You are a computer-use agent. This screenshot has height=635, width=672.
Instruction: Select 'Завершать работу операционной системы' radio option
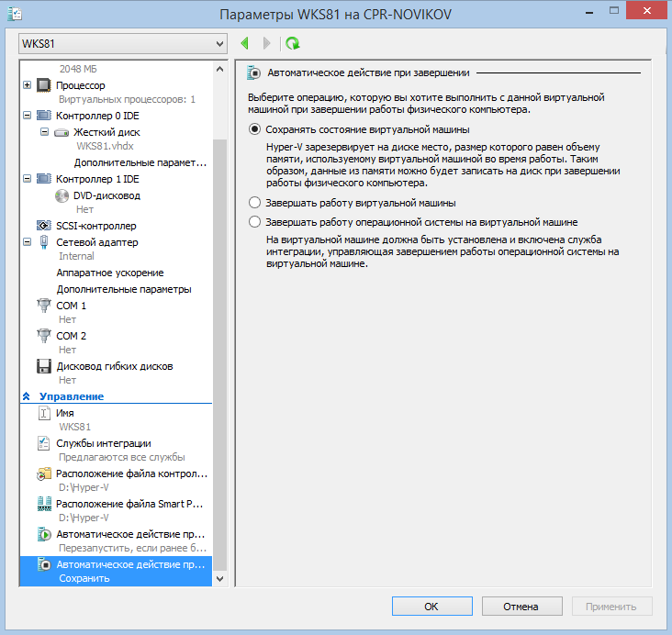(255, 222)
